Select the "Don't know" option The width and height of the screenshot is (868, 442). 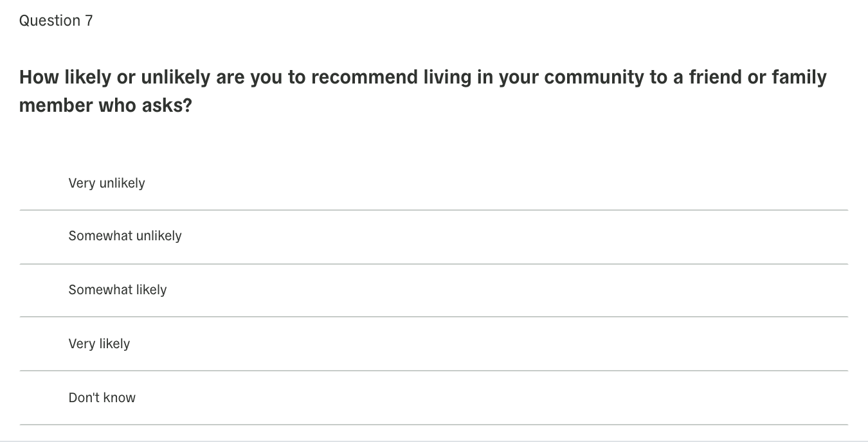[434, 398]
